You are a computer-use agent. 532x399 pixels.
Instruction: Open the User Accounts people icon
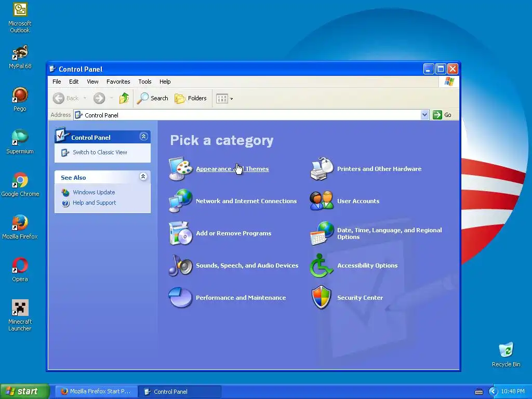click(322, 201)
